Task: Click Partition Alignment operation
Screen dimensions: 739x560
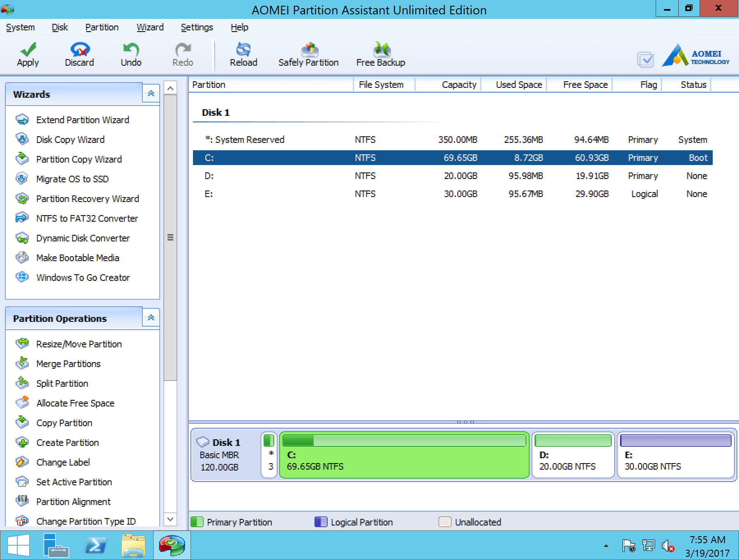Action: (x=73, y=502)
